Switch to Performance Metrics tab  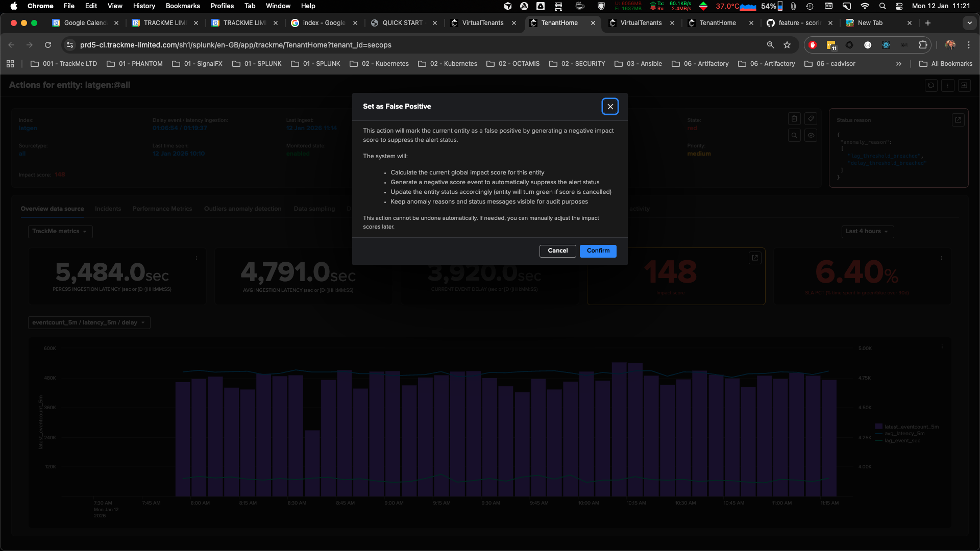162,209
